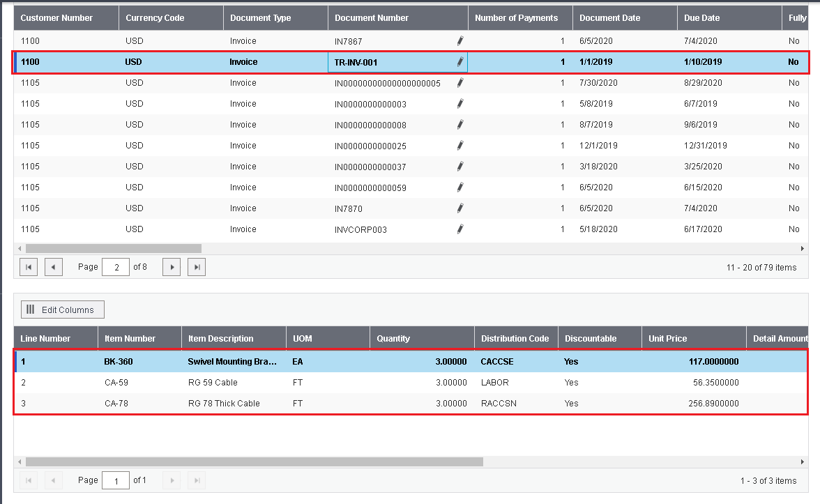This screenshot has height=504, width=820.
Task: Select line 2, the RG 59 Cable row
Action: tap(411, 383)
